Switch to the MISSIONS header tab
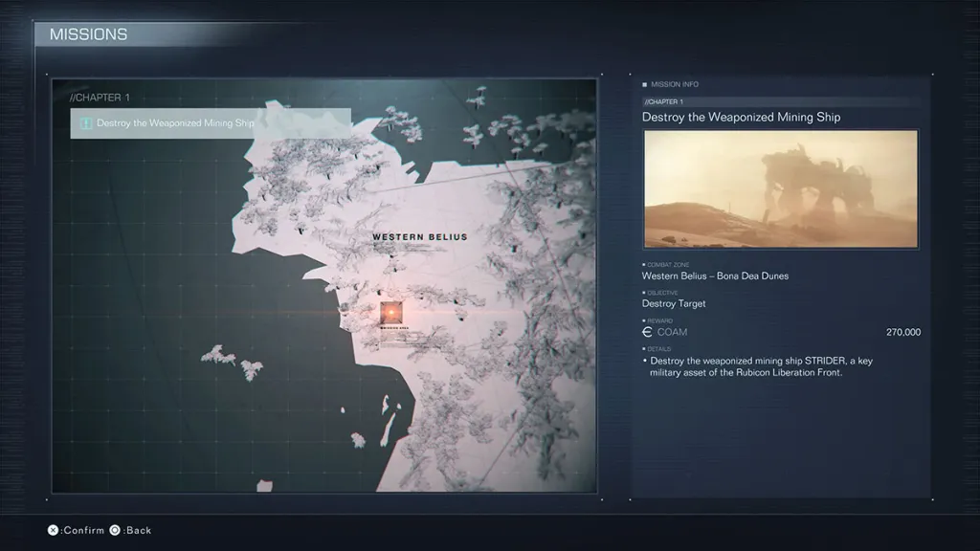This screenshot has width=980, height=551. (x=88, y=33)
